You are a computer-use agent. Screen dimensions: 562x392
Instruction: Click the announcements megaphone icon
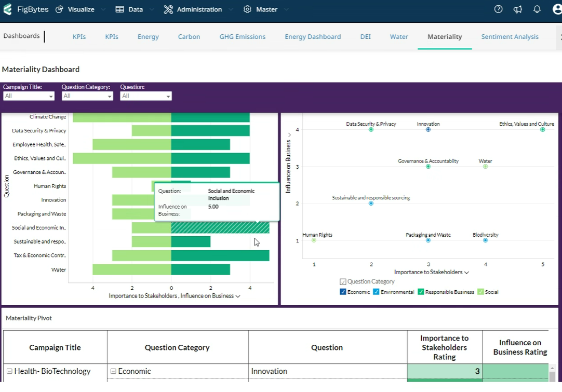click(x=517, y=9)
